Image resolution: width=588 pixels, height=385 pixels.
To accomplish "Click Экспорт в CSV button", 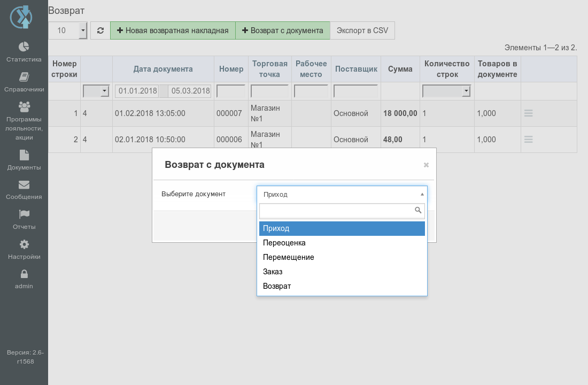I will [x=362, y=30].
